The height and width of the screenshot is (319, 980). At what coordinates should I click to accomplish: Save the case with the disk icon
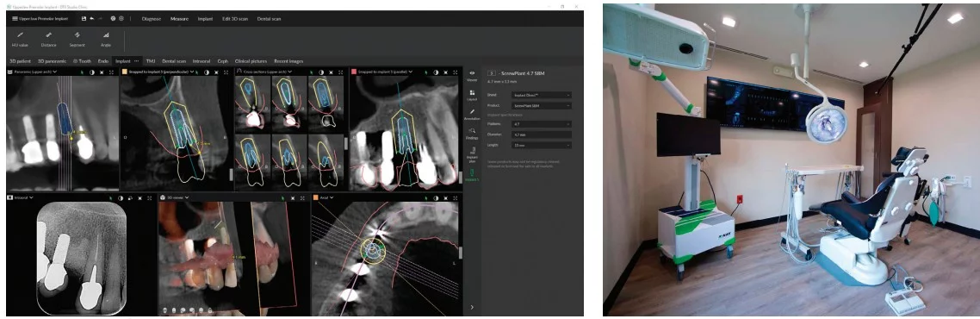point(84,19)
